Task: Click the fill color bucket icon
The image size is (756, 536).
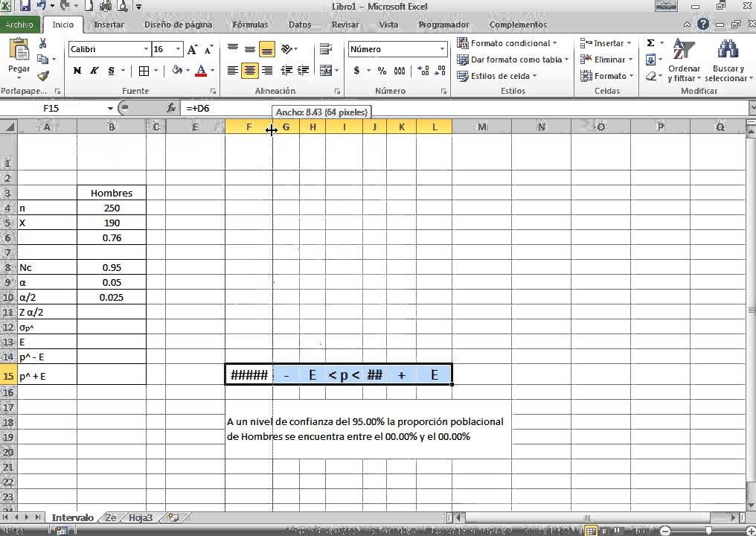Action: point(177,71)
